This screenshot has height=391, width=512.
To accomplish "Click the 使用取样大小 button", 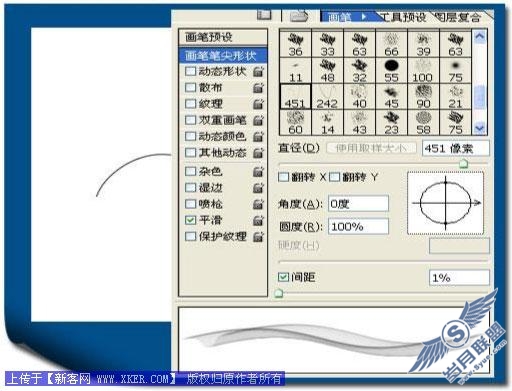I will click(x=371, y=148).
